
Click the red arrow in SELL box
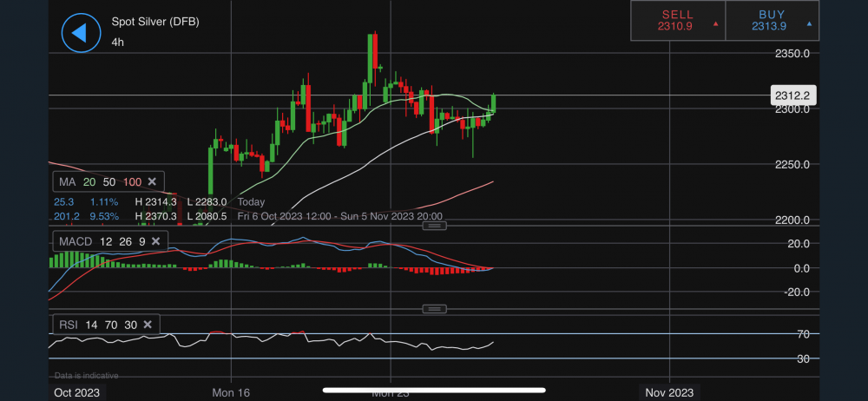tap(714, 24)
